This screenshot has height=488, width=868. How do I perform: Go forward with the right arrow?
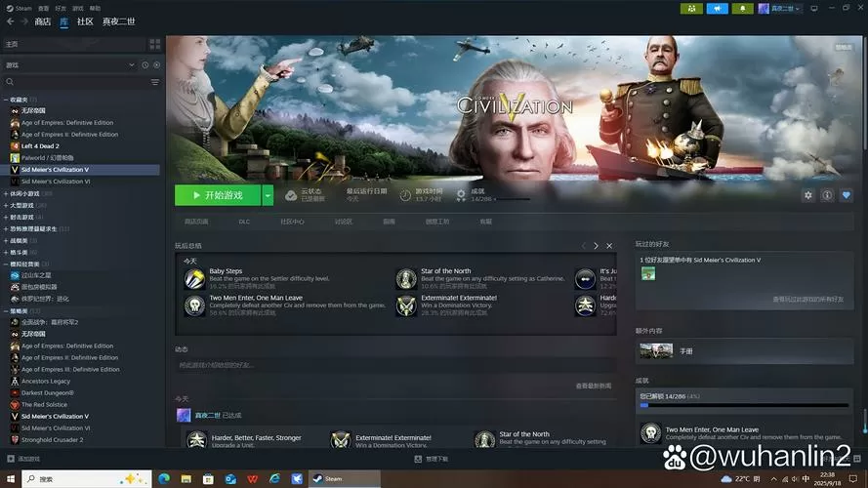coord(24,21)
